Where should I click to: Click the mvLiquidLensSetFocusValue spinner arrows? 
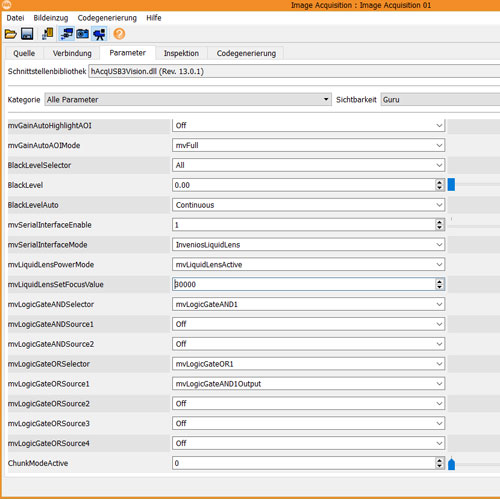pyautogui.click(x=439, y=284)
